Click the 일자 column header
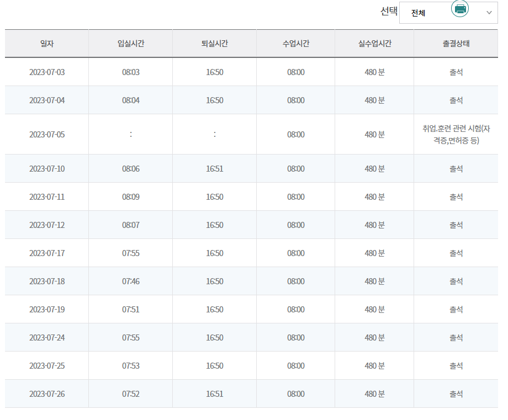This screenshot has width=508, height=420. pyautogui.click(x=46, y=44)
